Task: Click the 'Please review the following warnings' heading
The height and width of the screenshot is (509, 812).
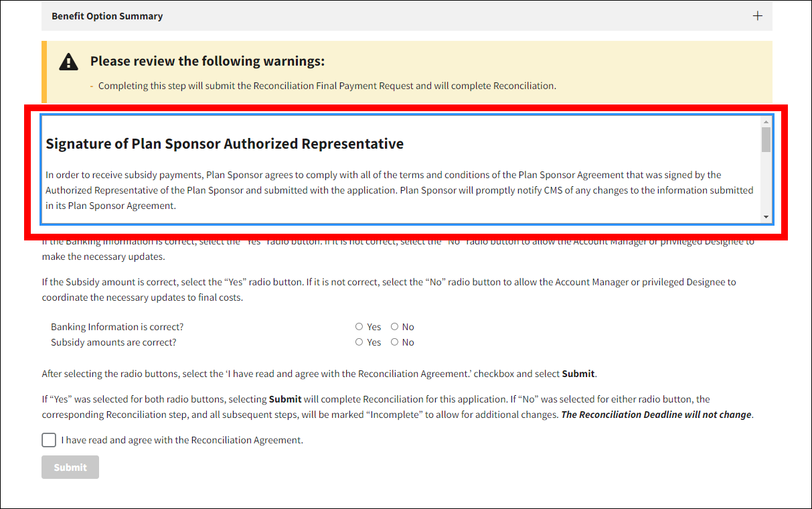Action: (207, 61)
